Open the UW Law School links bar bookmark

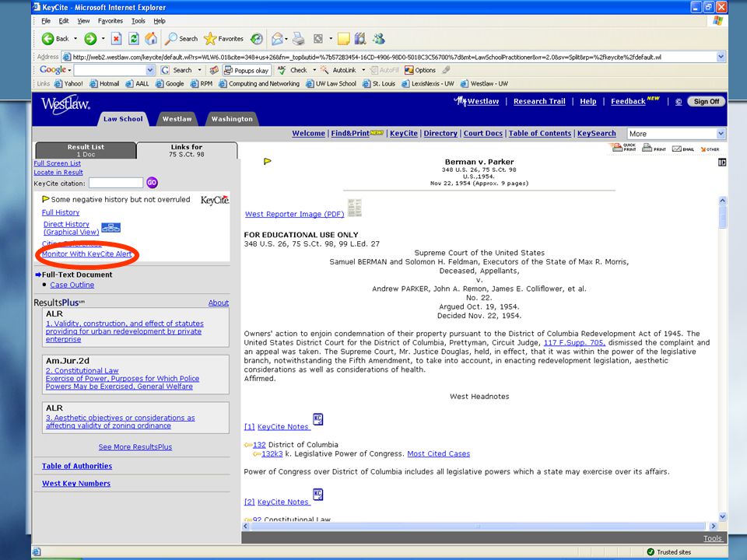point(331,84)
